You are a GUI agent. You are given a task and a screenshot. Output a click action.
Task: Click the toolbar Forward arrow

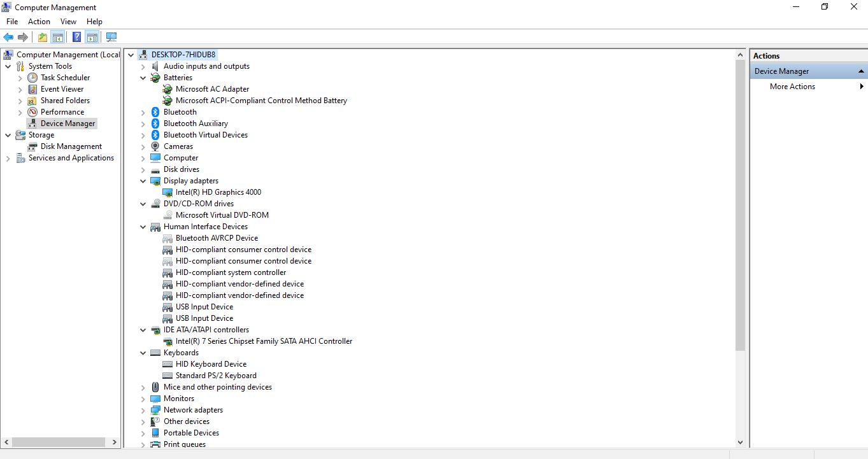(23, 37)
